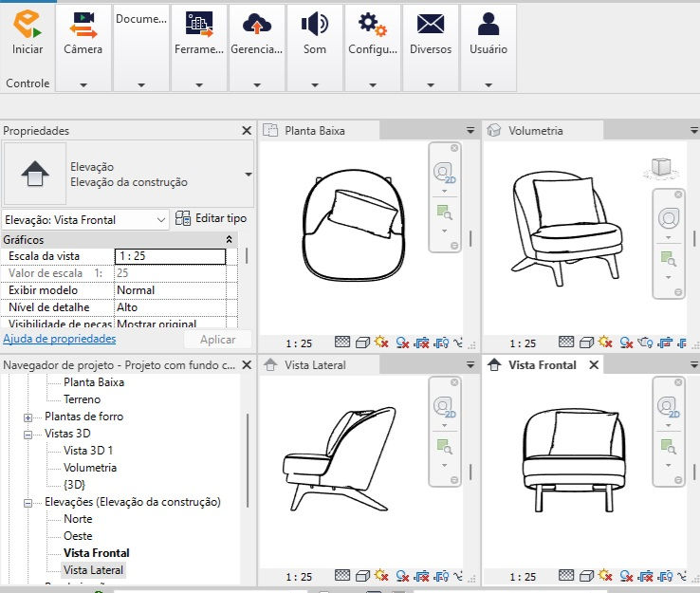
Task: Activate zoom region in Vista Frontal view
Action: click(x=669, y=446)
